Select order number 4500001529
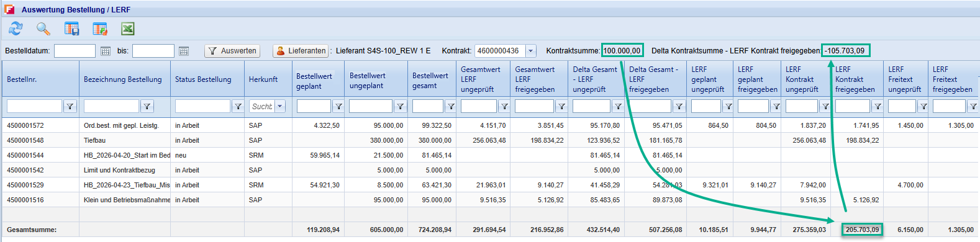The width and height of the screenshot is (980, 242). [25, 185]
